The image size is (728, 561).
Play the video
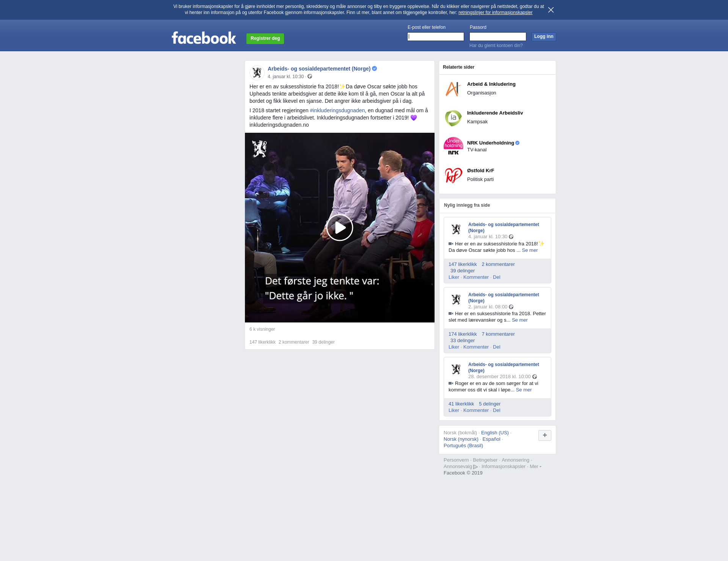tap(340, 228)
